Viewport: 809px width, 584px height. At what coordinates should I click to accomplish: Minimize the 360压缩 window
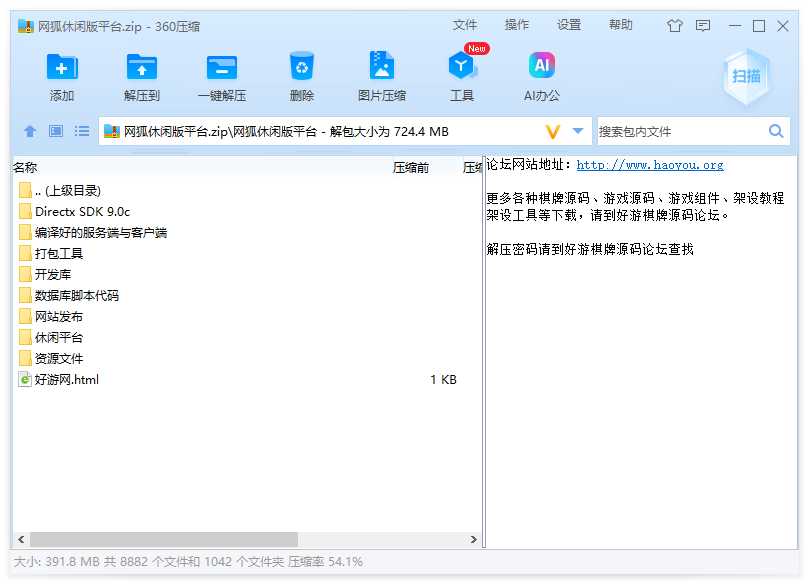click(x=735, y=26)
